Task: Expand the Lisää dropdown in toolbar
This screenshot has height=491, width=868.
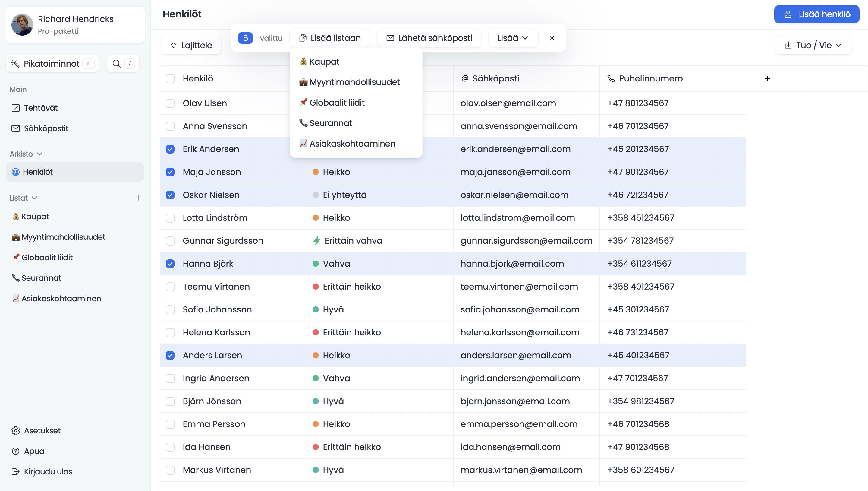Action: tap(512, 38)
